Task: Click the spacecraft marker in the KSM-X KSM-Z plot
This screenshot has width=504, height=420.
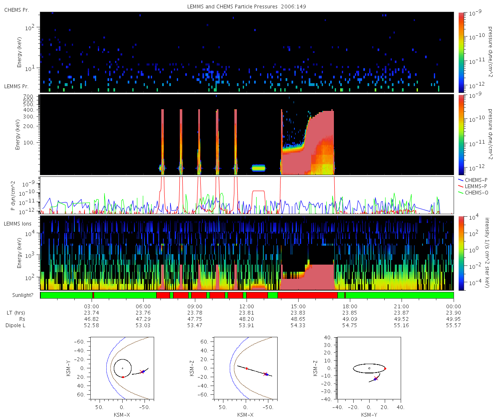Action: pos(266,374)
